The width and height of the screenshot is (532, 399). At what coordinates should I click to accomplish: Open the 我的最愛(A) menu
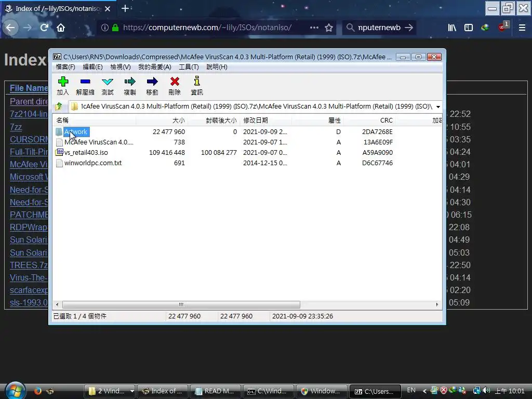tap(155, 67)
